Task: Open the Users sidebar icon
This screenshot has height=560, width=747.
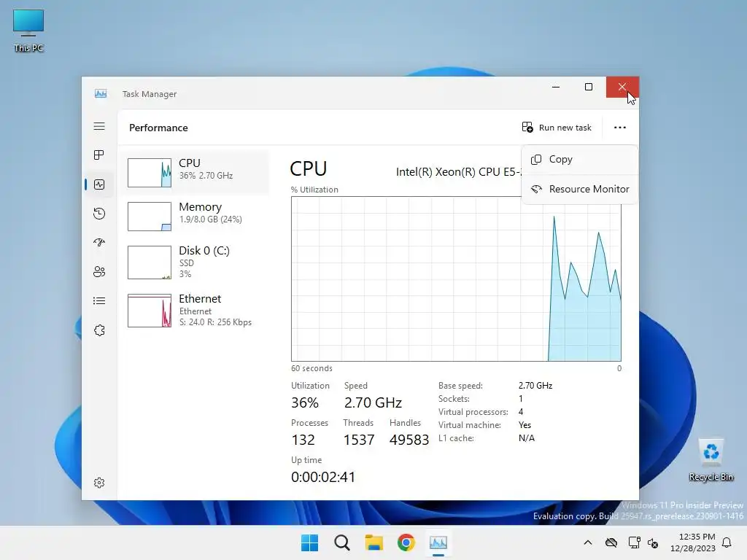Action: 99,272
